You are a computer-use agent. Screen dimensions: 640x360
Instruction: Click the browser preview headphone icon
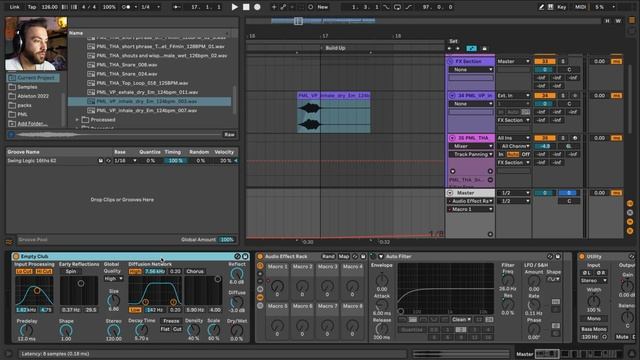[x=11, y=134]
